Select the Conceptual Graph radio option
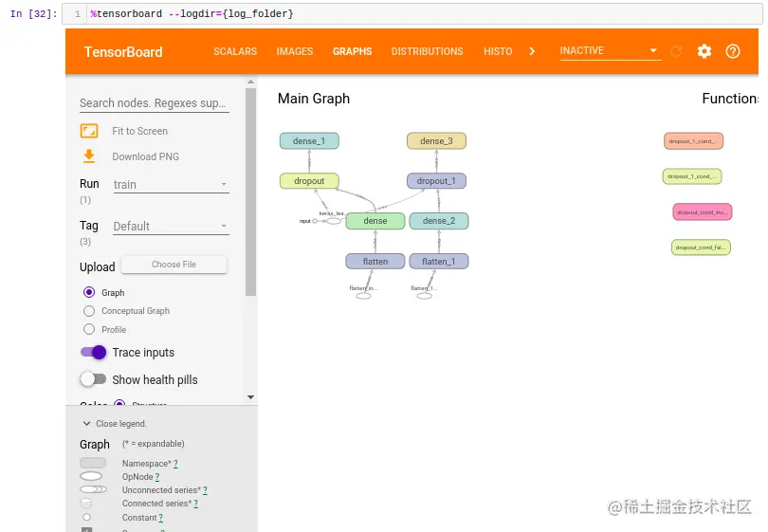 [x=89, y=311]
